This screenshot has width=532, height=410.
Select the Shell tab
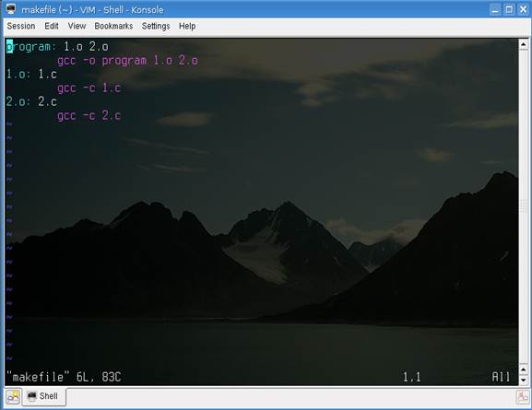[43, 396]
